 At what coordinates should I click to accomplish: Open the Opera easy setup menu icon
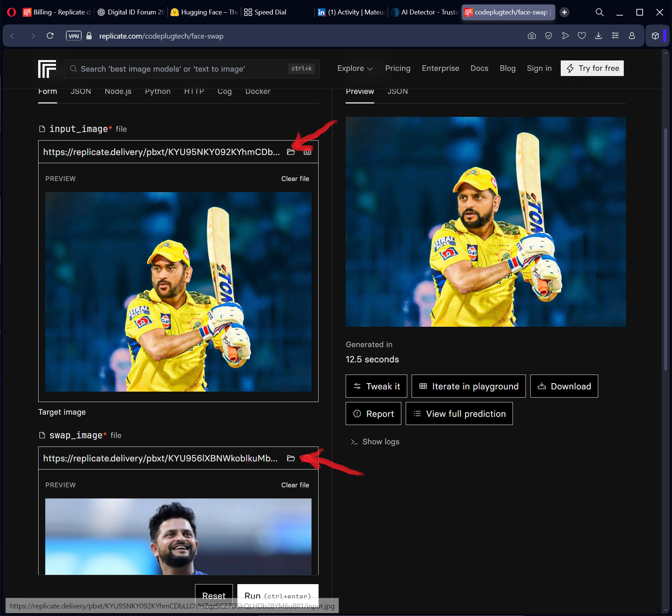pyautogui.click(x=615, y=36)
